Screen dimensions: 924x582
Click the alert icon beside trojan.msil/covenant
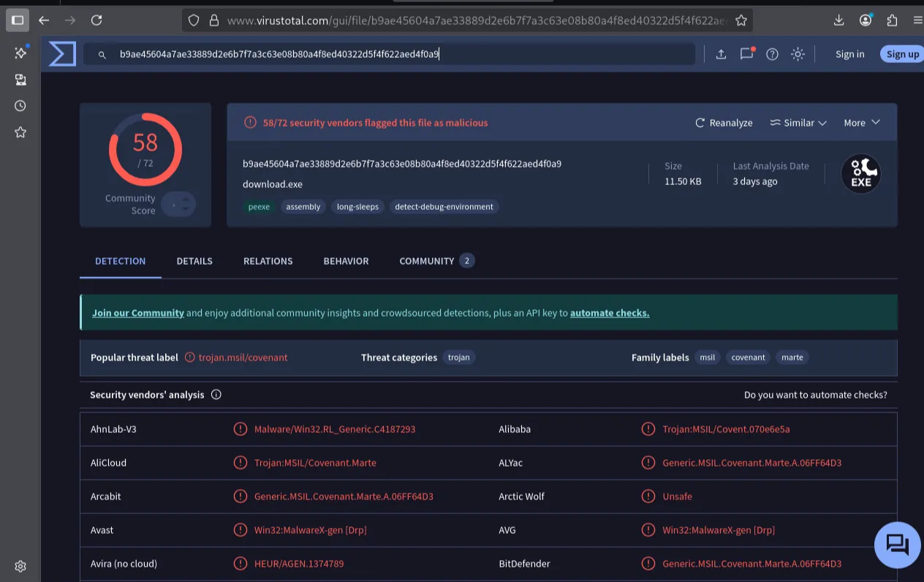point(190,358)
